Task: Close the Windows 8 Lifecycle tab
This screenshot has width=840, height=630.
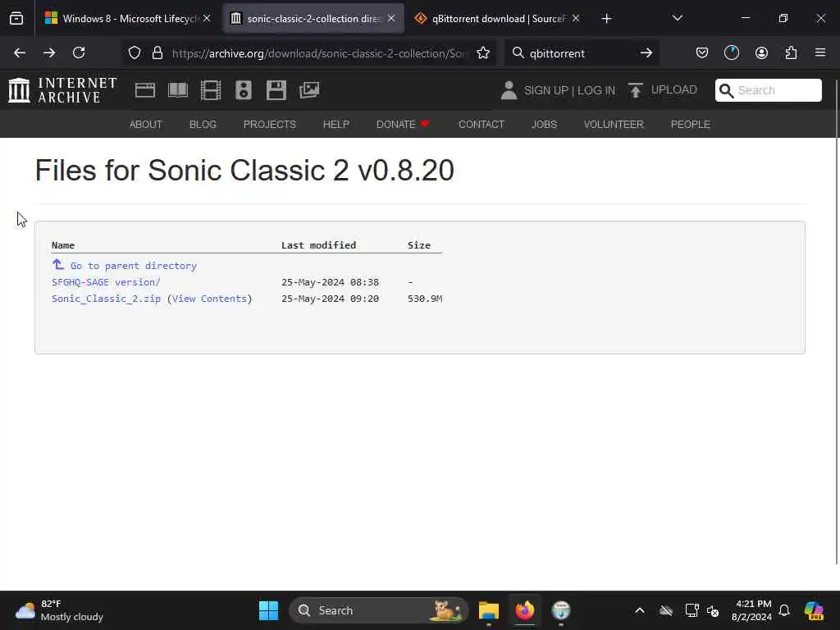Action: tap(207, 19)
